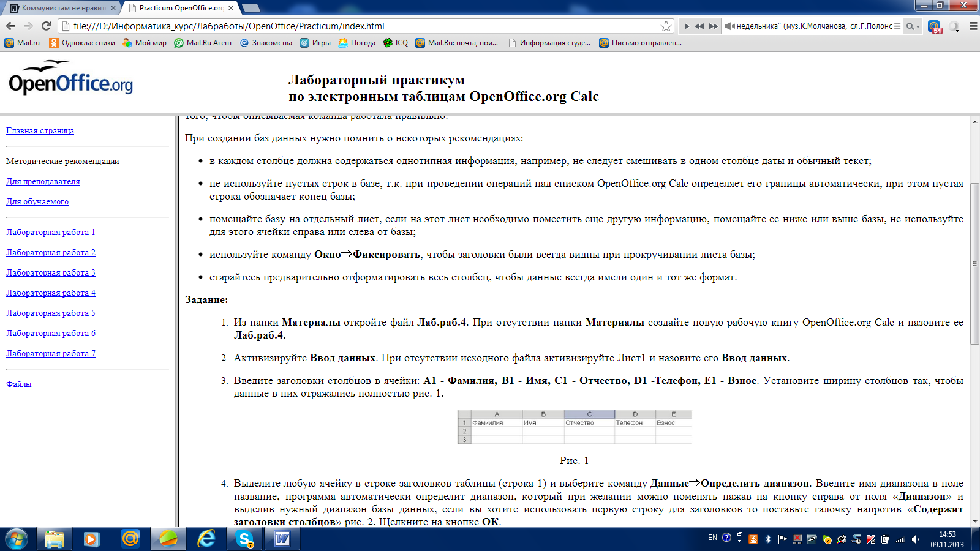
Task: Click the EN language indicator
Action: click(x=712, y=538)
